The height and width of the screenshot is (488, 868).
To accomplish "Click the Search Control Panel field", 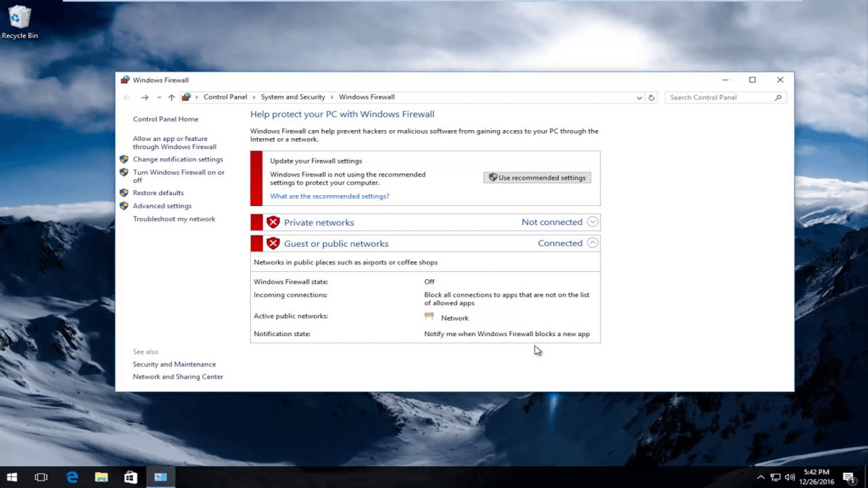I will [720, 98].
